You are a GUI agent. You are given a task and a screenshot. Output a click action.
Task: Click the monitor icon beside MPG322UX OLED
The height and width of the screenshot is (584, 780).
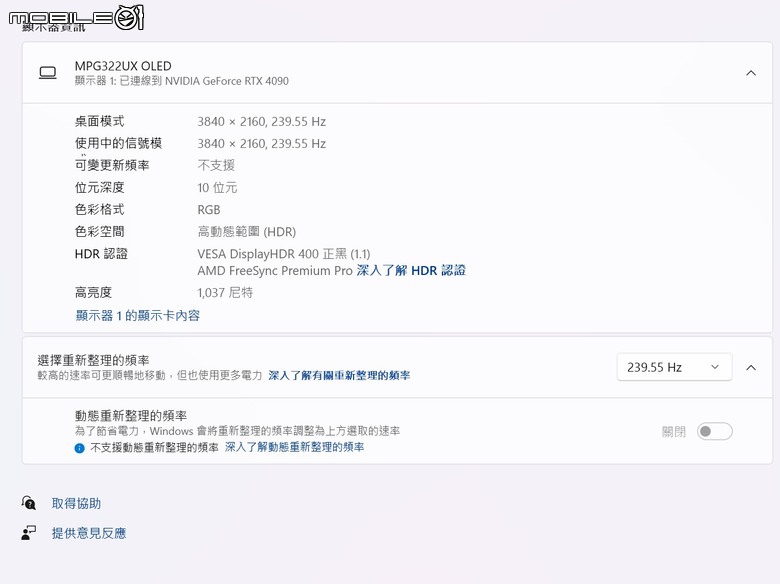tap(48, 73)
